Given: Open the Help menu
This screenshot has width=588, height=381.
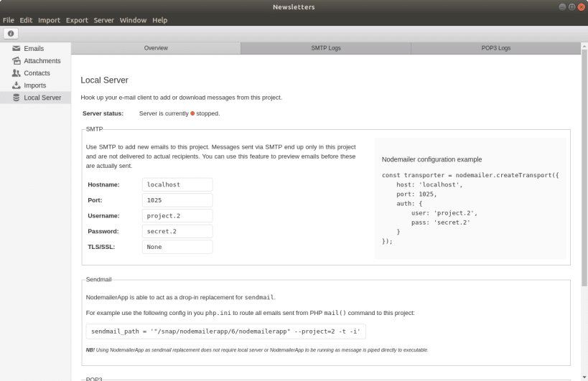Looking at the screenshot, I should 160,20.
